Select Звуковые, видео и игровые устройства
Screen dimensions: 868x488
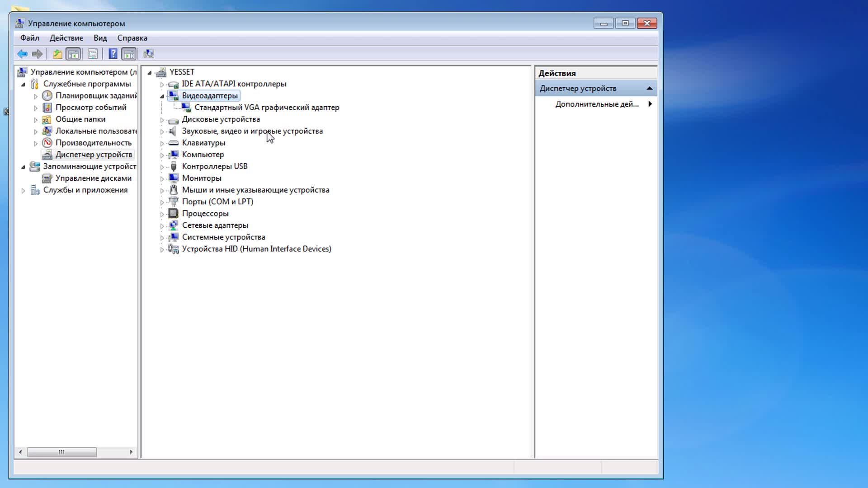(252, 131)
